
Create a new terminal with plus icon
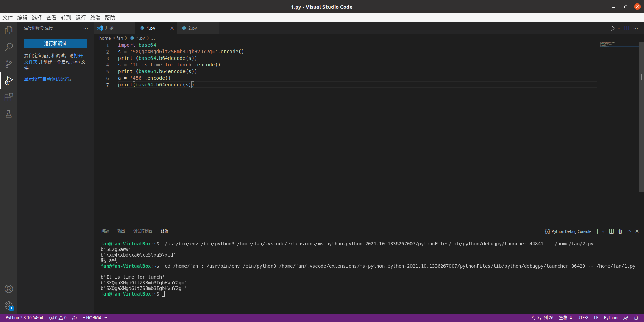coord(597,231)
